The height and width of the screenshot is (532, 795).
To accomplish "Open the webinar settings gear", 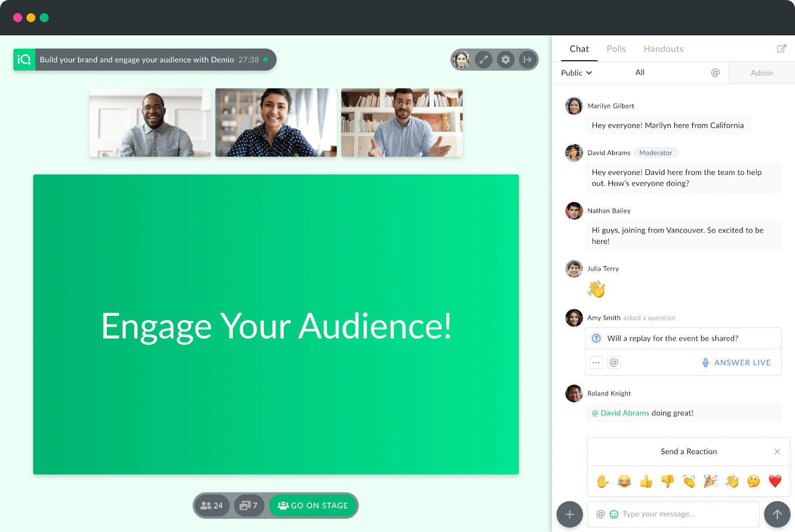I will [x=505, y=59].
